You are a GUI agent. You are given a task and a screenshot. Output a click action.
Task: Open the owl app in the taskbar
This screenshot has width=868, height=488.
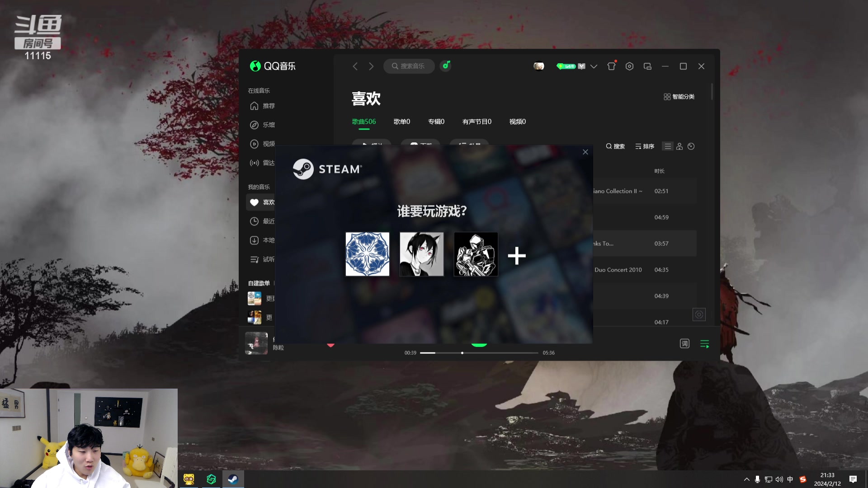(x=189, y=479)
